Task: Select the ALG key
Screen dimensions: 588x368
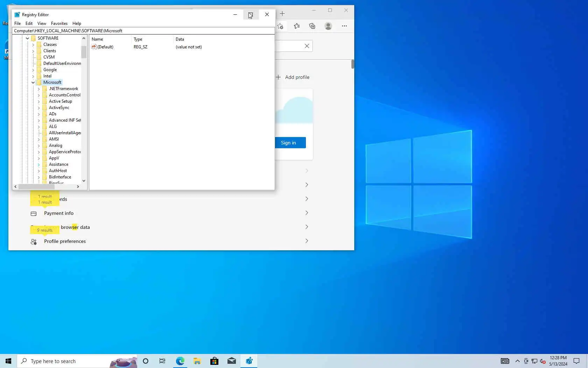Action: (52, 127)
